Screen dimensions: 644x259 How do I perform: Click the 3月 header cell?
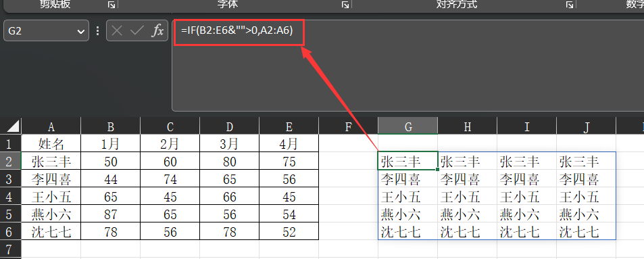tap(230, 143)
